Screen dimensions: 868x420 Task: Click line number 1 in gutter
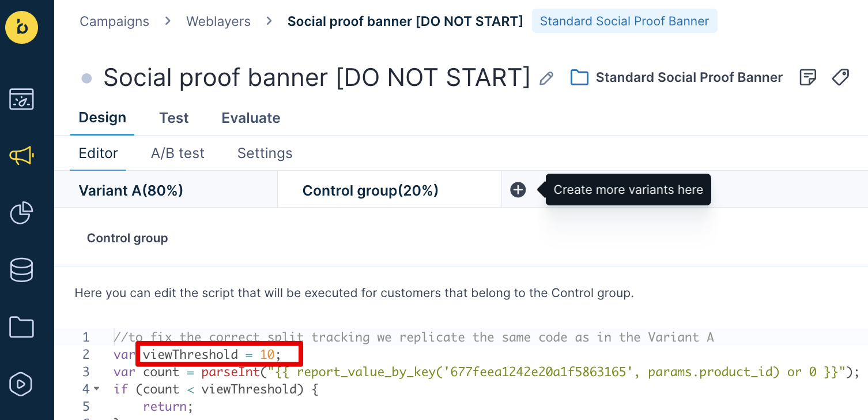86,337
